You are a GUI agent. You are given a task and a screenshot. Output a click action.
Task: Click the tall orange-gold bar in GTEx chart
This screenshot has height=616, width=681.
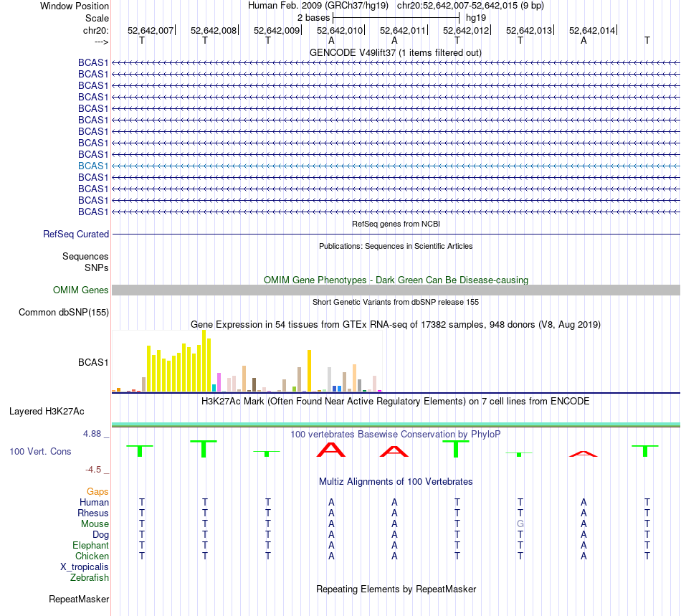click(x=309, y=371)
